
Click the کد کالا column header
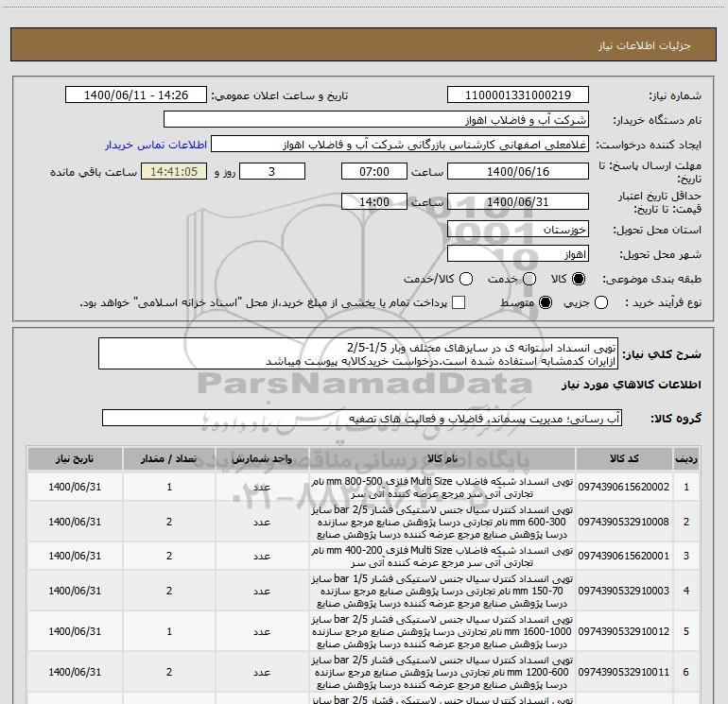pos(624,458)
